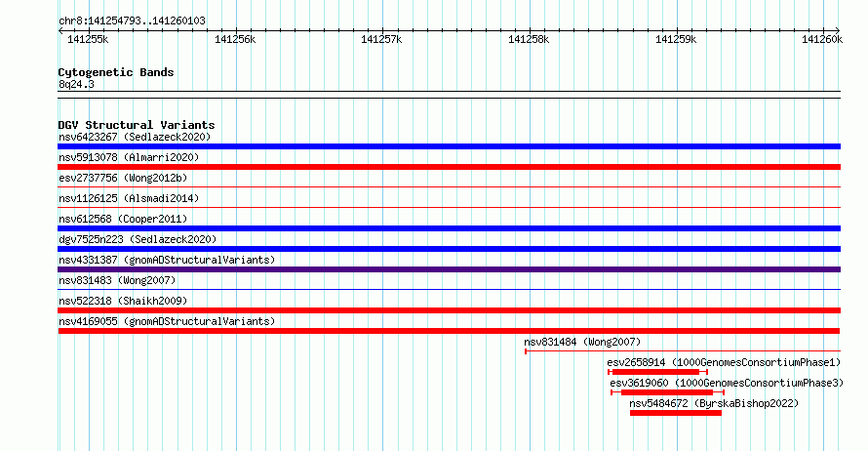The width and height of the screenshot is (868, 451).
Task: Open the esv2658914 (1000GenomesConsortiumPhase1) label
Action: 724,362
